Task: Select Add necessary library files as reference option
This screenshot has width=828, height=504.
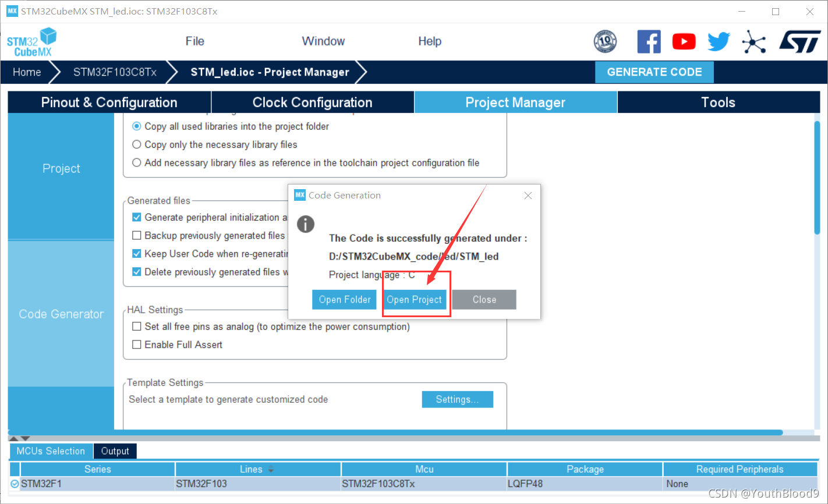Action: tap(137, 162)
